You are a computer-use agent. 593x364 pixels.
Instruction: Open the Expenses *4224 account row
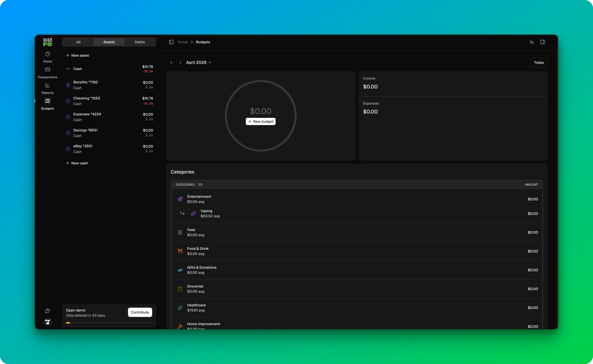click(109, 117)
